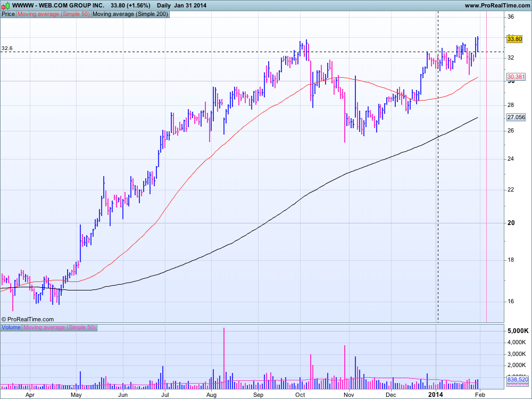Click the WWWW - WEB.COM GROUP INC. title
Image resolution: width=532 pixels, height=399 pixels.
tap(59, 5)
